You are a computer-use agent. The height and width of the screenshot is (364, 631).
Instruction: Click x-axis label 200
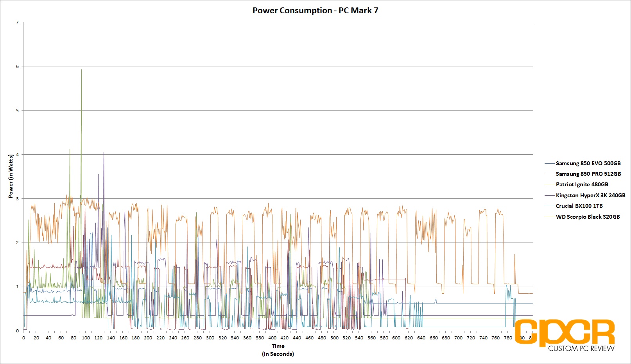pos(148,338)
